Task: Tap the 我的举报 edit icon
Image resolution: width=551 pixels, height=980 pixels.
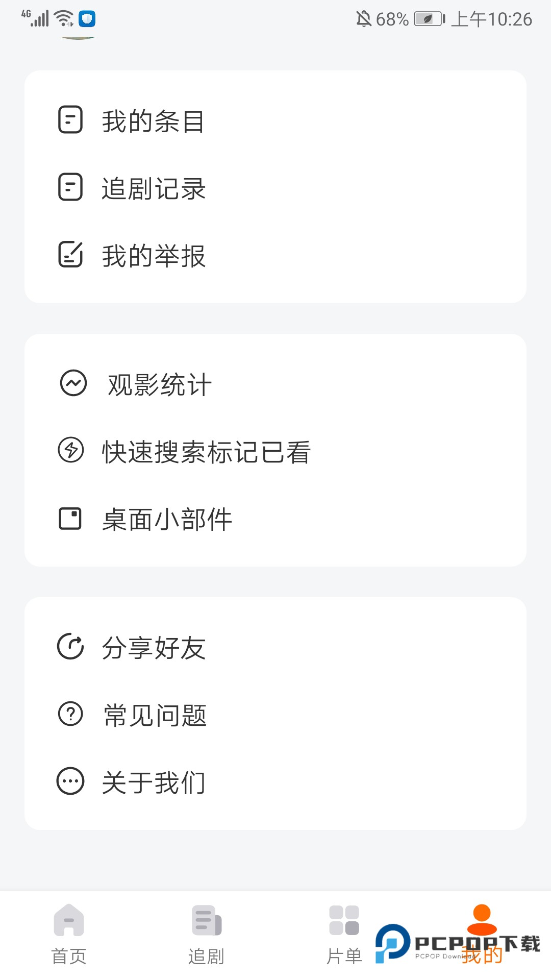Action: [70, 255]
